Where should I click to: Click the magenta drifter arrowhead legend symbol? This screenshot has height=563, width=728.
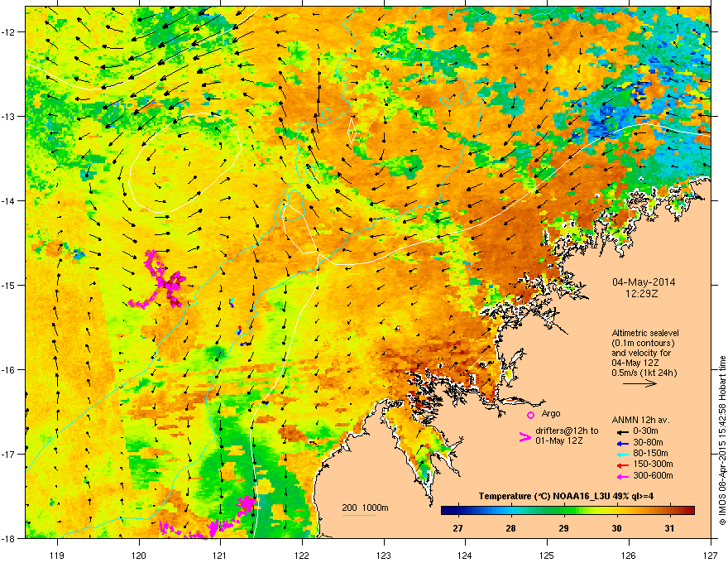(x=524, y=437)
